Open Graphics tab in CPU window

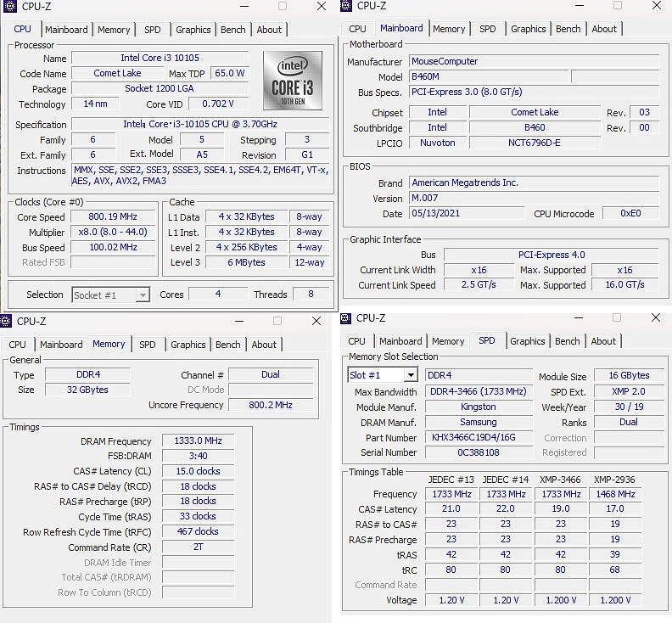coord(193,30)
